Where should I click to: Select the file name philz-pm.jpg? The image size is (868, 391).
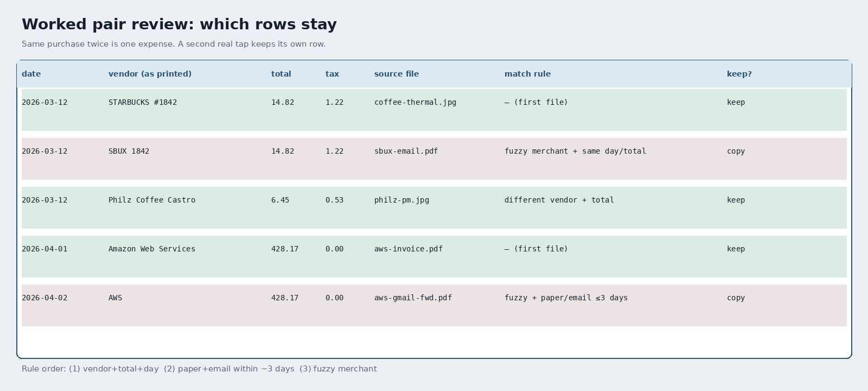(x=401, y=200)
